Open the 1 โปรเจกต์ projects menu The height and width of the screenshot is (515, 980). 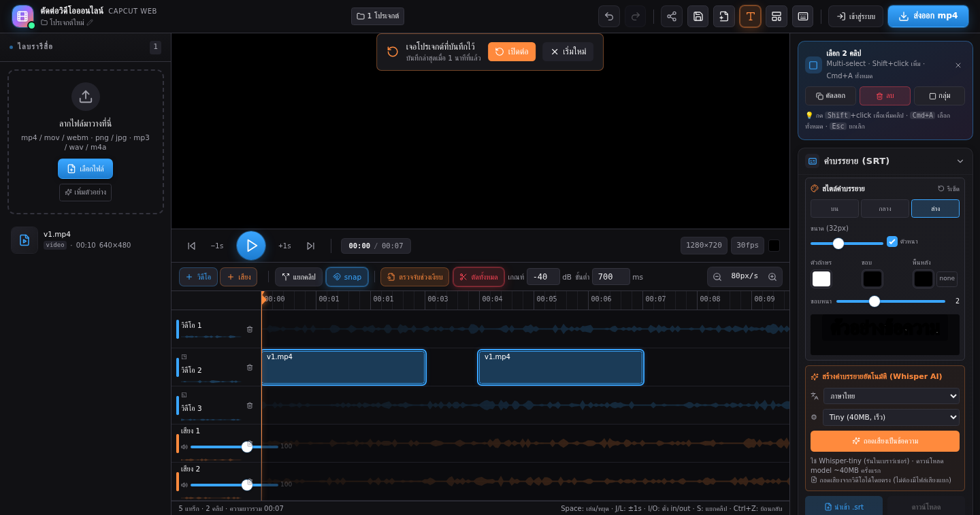[378, 16]
